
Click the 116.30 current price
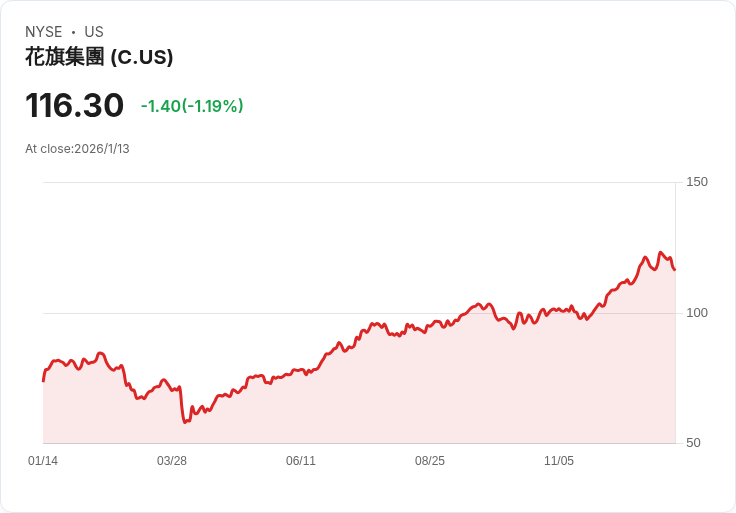click(74, 106)
